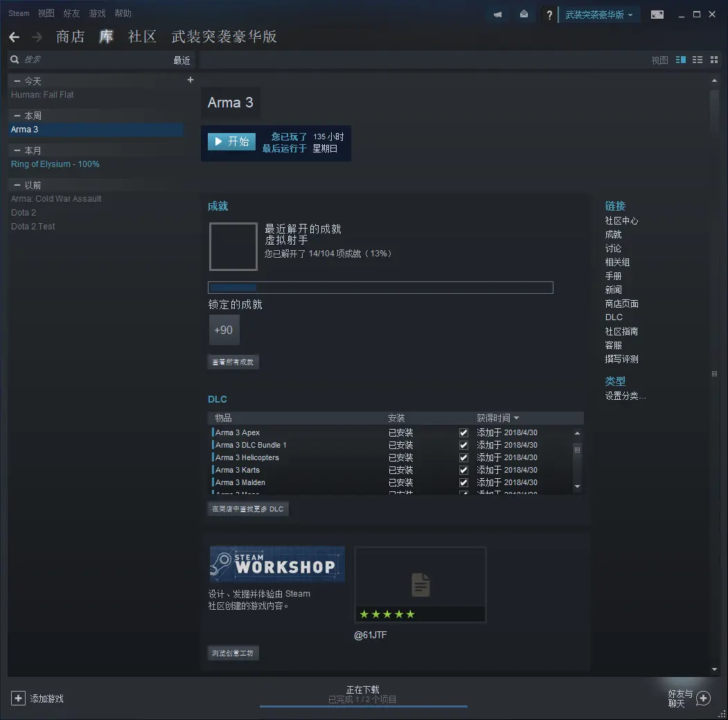Viewport: 728px width, 720px height.
Task: Switch to grid view icon
Action: click(x=714, y=60)
